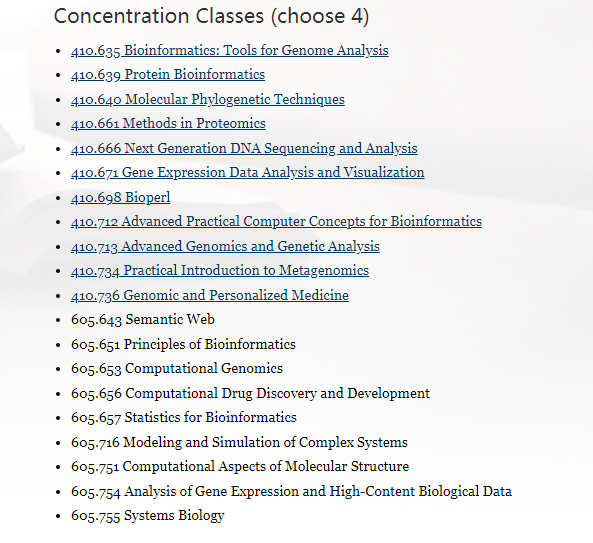Screen dimensions: 593x543
Task: Click the 605.653 Computational Genomics entry
Action: (177, 369)
